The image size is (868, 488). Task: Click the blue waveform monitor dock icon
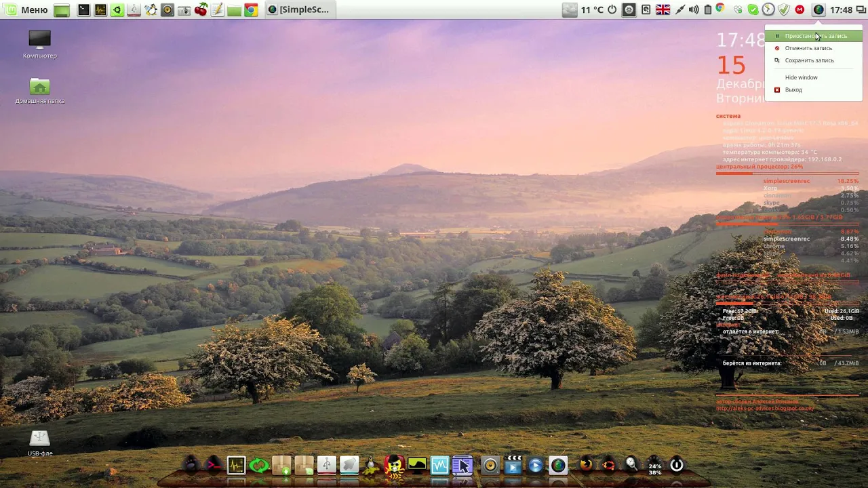pos(440,465)
